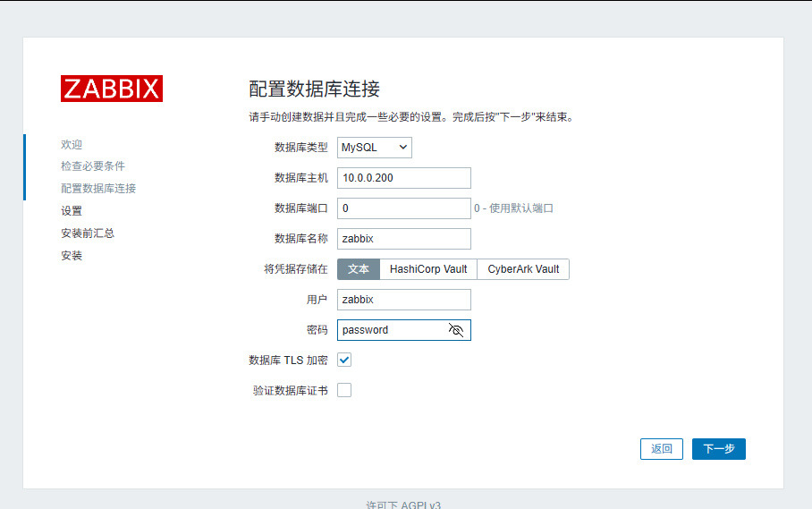The width and height of the screenshot is (812, 509).
Task: Click the 数据库名称 label
Action: click(x=300, y=239)
